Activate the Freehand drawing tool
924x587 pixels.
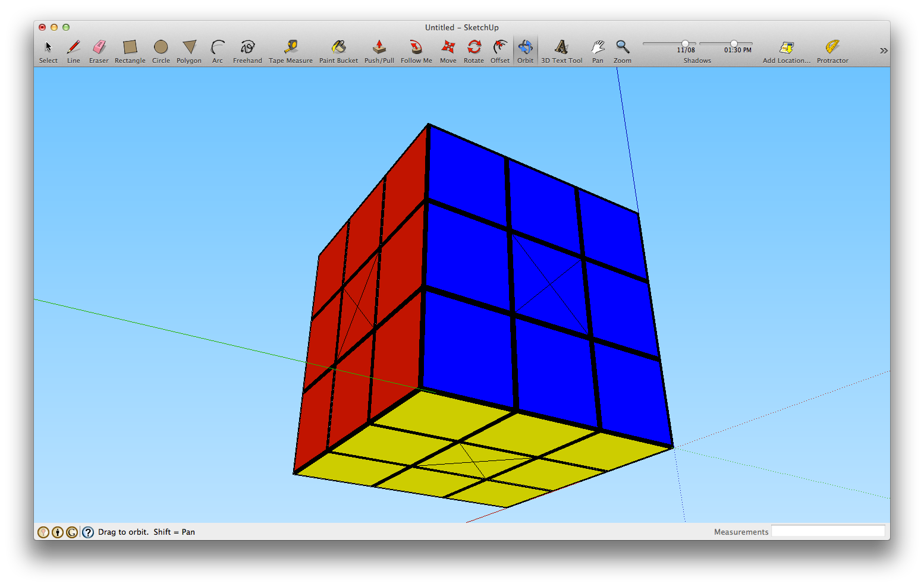(x=247, y=48)
